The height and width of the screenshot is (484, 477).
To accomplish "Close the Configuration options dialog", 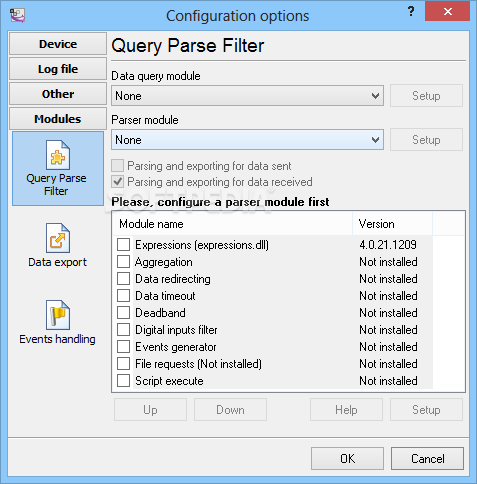I will click(447, 12).
